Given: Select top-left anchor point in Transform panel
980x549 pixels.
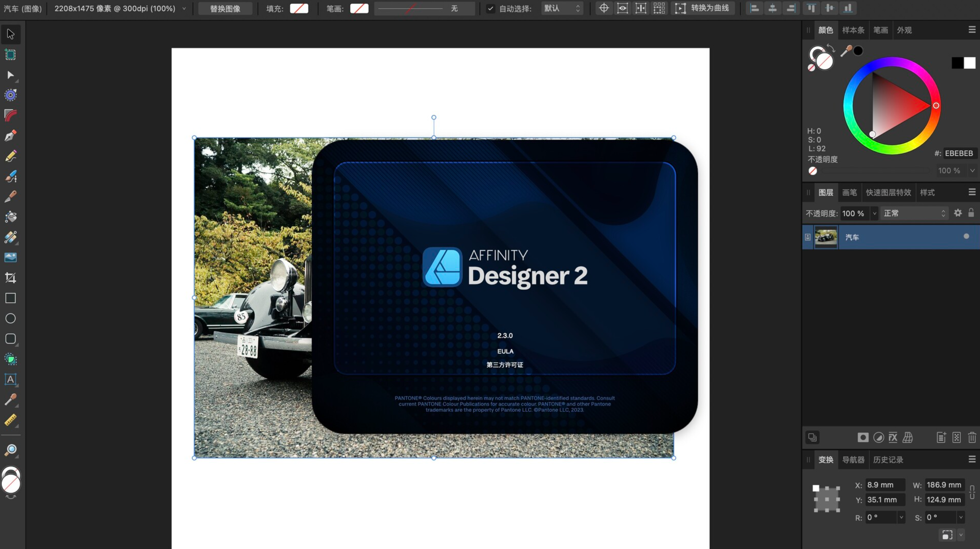Looking at the screenshot, I should [x=816, y=488].
